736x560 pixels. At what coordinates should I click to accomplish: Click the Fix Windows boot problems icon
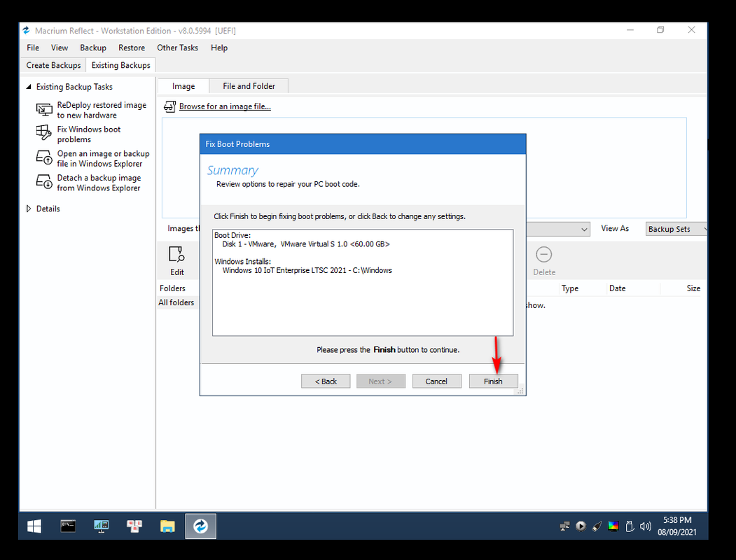point(44,133)
